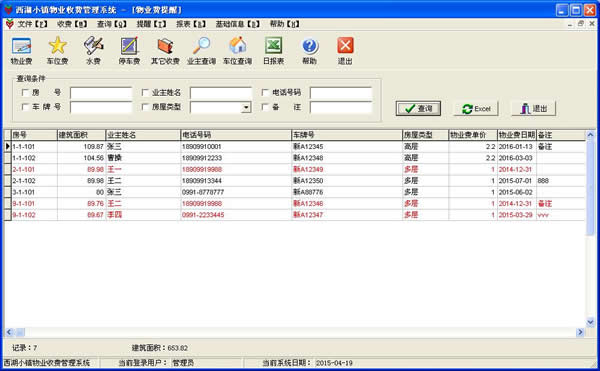This screenshot has height=371, width=600.
Task: Enable the 业主姓名 filter checkbox
Action: 145,93
